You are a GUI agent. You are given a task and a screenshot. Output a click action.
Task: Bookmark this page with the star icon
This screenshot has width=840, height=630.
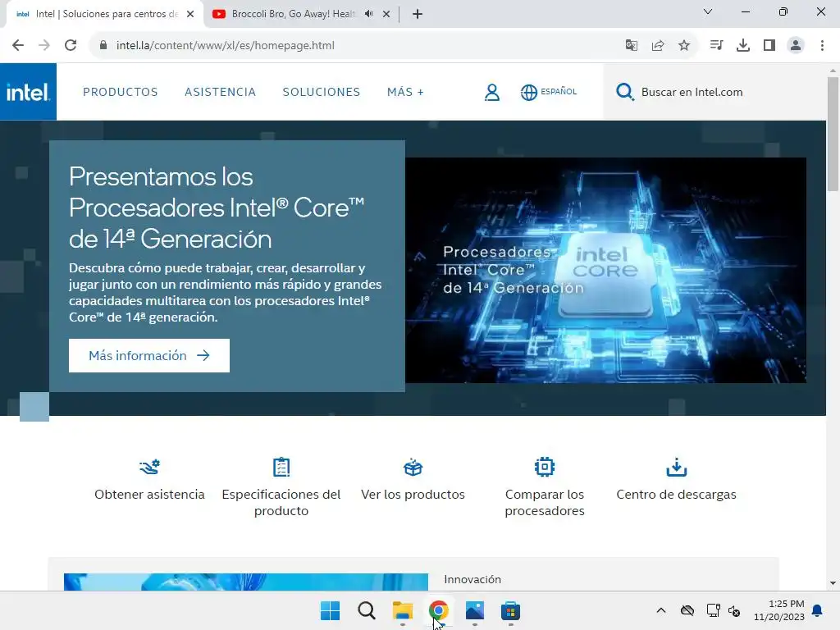(684, 46)
